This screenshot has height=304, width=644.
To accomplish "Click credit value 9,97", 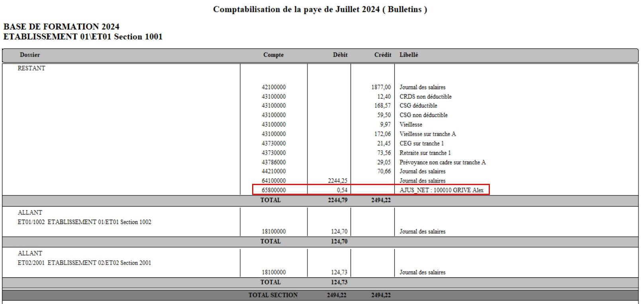I will coord(385,125).
